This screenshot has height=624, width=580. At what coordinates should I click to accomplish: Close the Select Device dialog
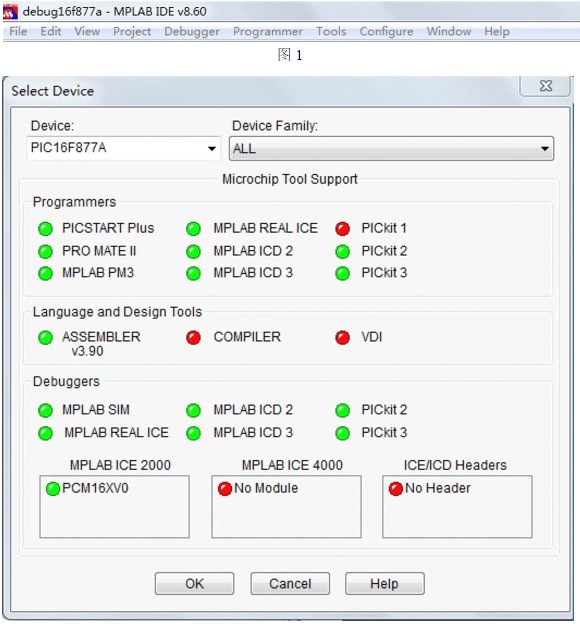545,86
